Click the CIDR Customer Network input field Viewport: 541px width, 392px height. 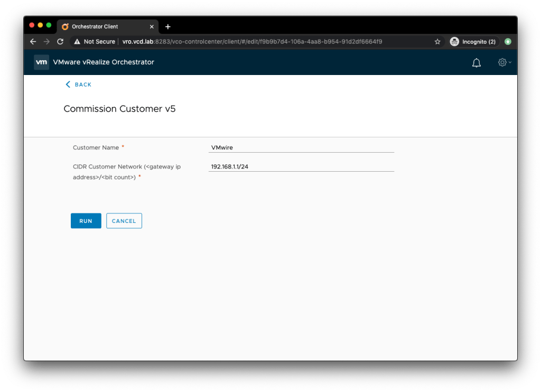[301, 167]
